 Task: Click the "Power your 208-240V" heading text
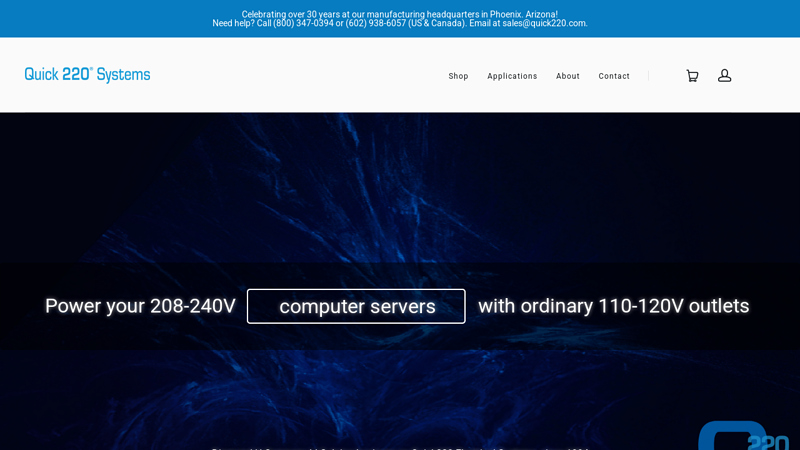tap(140, 306)
